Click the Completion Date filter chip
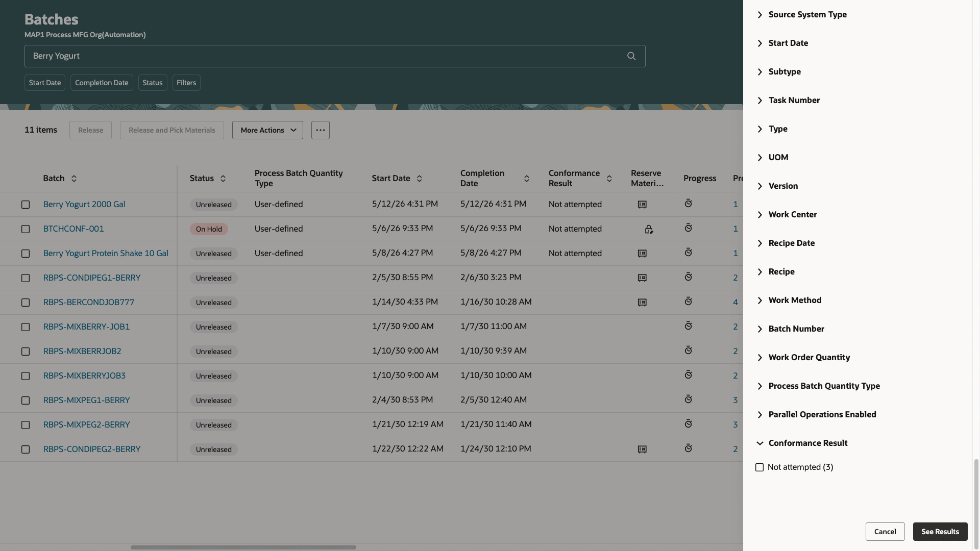 (102, 83)
